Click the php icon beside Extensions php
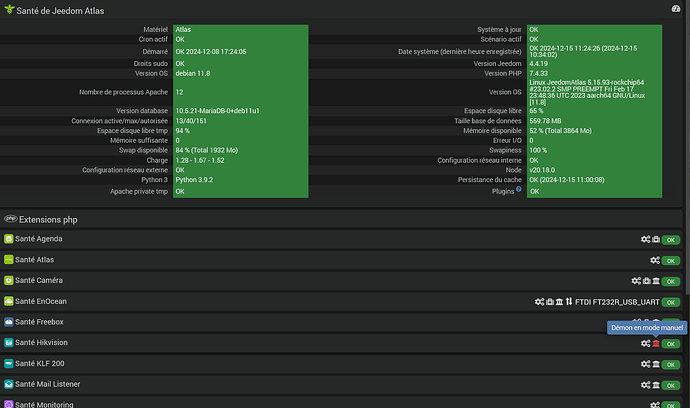This screenshot has height=408, width=690. click(x=11, y=218)
